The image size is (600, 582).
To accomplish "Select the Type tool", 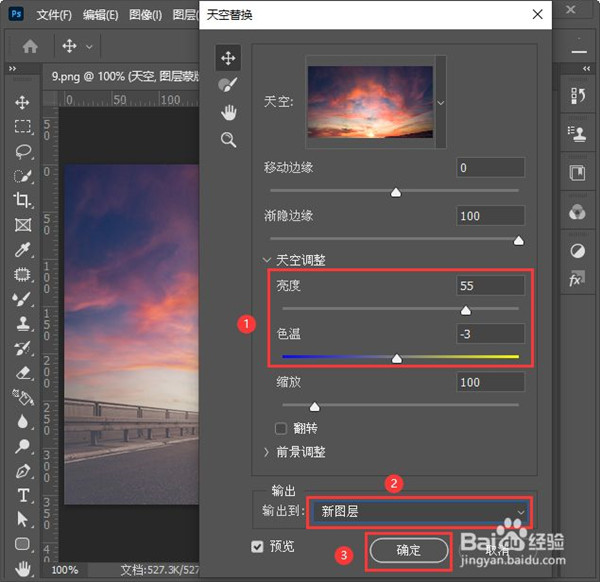I will tap(22, 495).
